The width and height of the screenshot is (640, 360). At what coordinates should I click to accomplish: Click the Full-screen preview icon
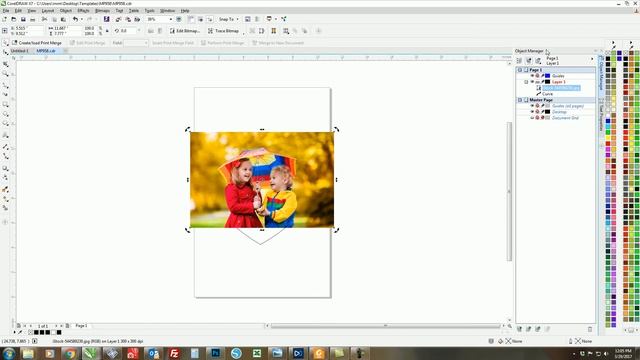click(x=179, y=19)
